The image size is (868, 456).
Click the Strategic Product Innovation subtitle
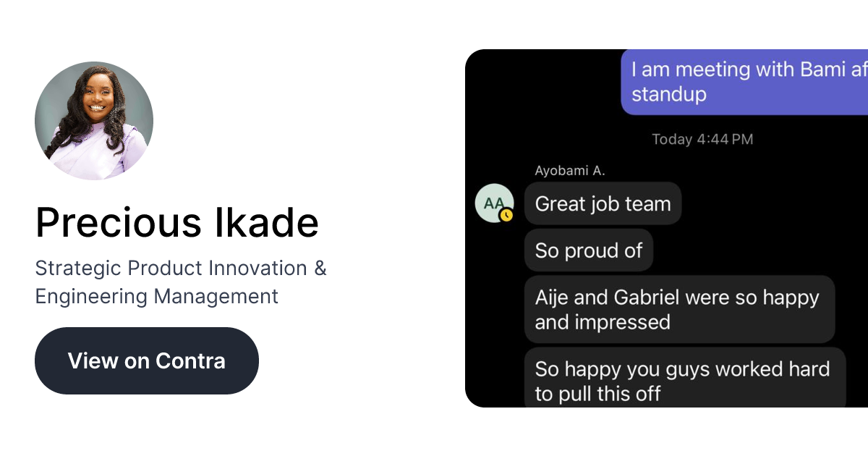[x=181, y=268]
